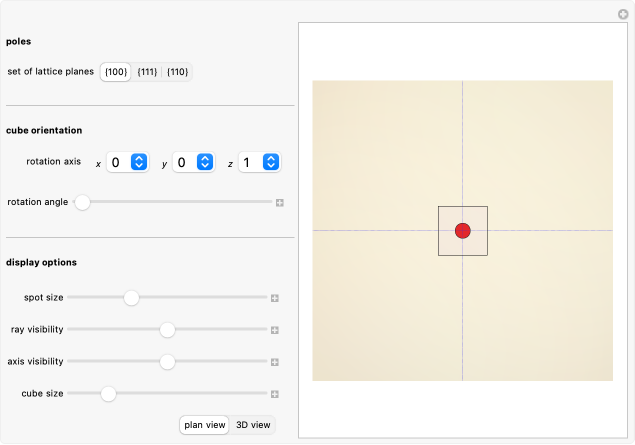
Task: Click the cube size slider handle
Action: tap(108, 394)
